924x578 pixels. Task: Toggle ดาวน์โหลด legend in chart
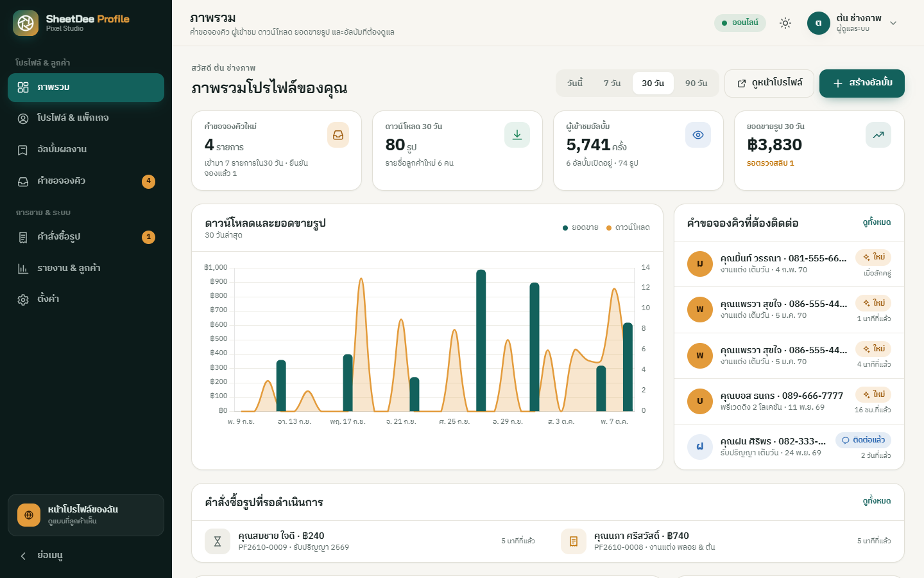coord(628,227)
